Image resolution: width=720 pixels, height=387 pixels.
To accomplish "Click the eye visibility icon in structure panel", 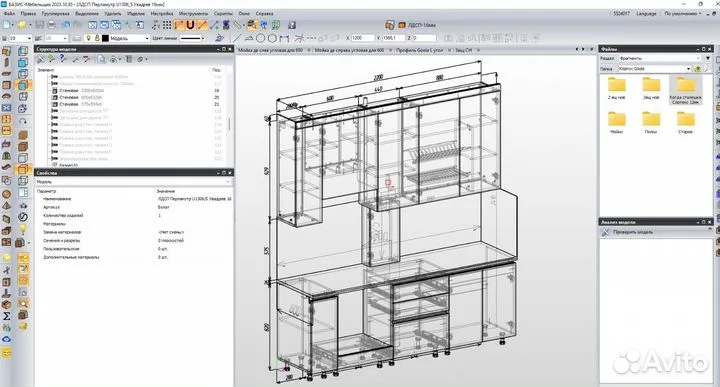I will click(113, 59).
